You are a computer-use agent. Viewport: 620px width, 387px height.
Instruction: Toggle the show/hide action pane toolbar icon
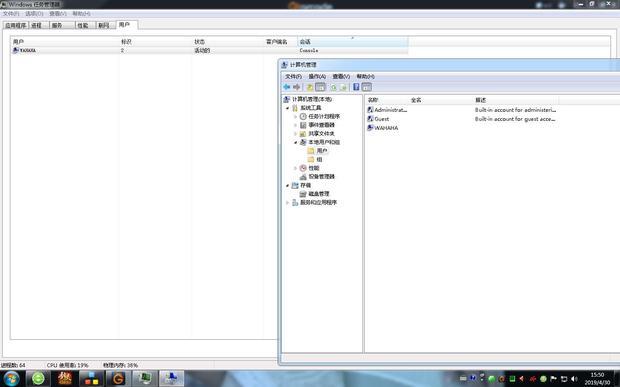click(367, 87)
